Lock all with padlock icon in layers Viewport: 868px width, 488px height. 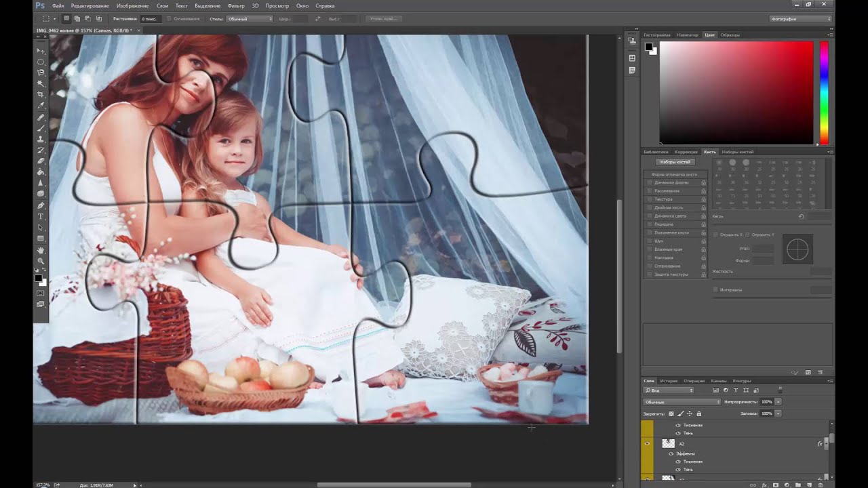699,413
